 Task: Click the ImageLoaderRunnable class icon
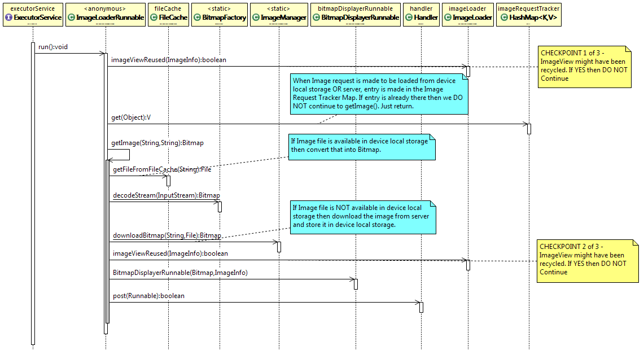point(71,18)
